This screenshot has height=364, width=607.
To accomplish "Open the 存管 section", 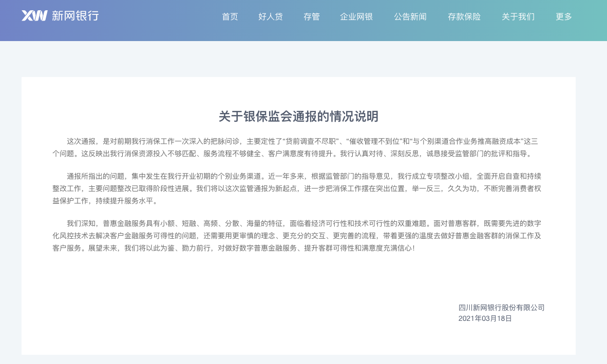I will (312, 16).
